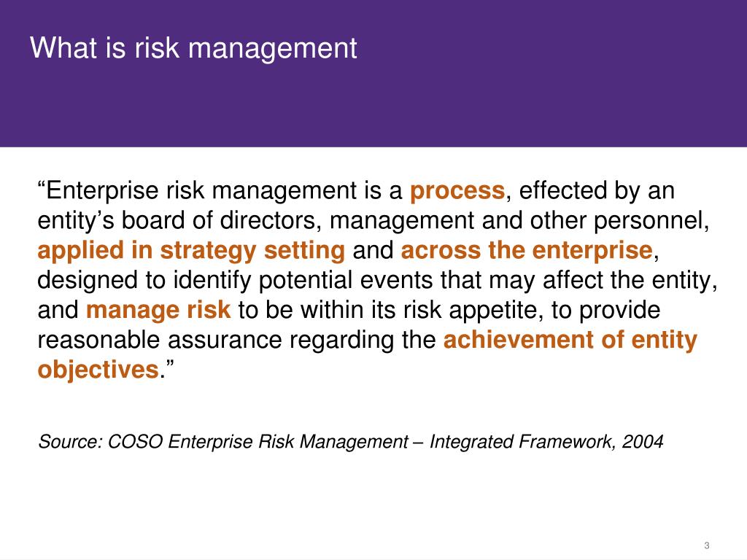
Task: Select the highlighted word 'process'
Action: (457, 190)
